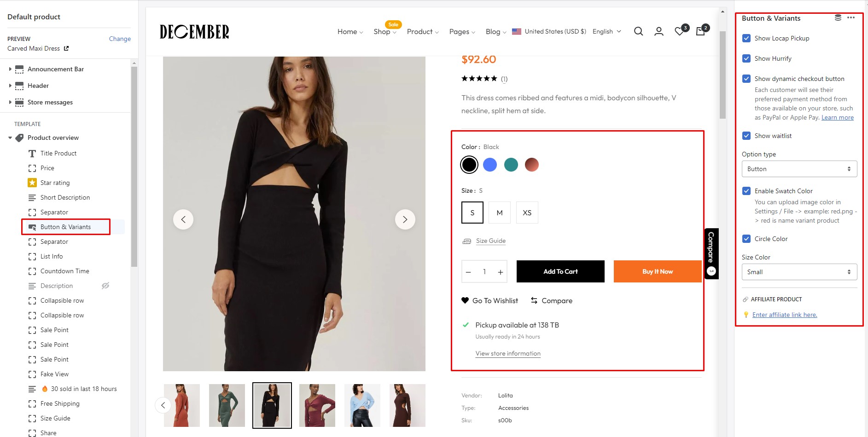Click the three-dots menu in Button & Variants panel
The image size is (868, 437).
[851, 18]
